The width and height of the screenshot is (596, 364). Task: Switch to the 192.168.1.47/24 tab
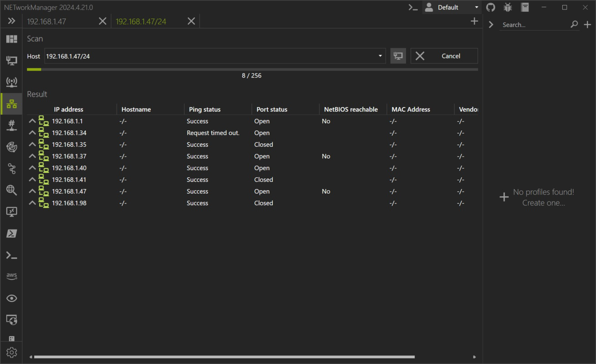[x=141, y=21]
